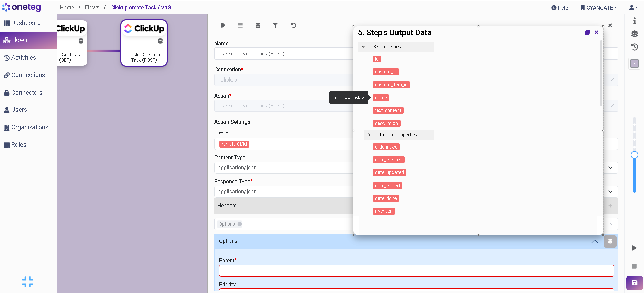
Task: Open the layers icon in right sidebar
Action: pos(634,34)
